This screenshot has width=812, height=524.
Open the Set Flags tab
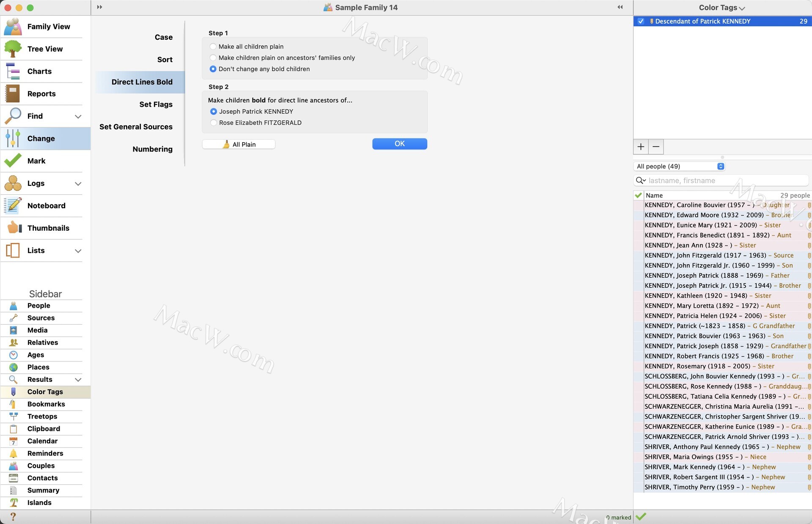(x=156, y=105)
